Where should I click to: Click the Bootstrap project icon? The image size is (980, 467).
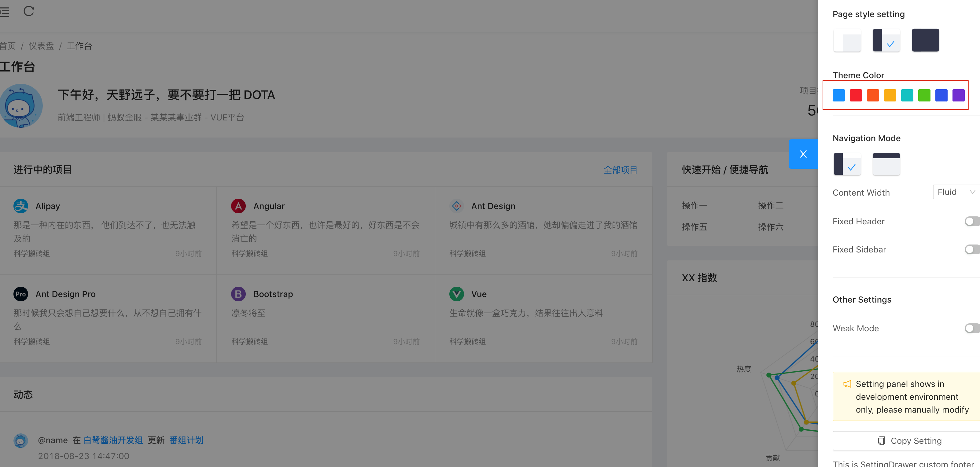238,294
